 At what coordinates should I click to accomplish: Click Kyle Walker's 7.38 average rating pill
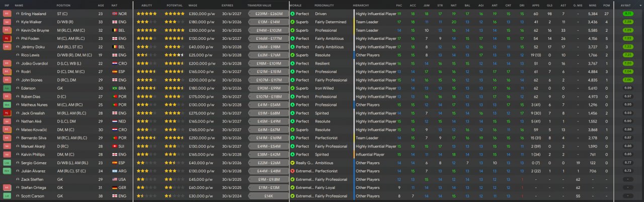627,22
